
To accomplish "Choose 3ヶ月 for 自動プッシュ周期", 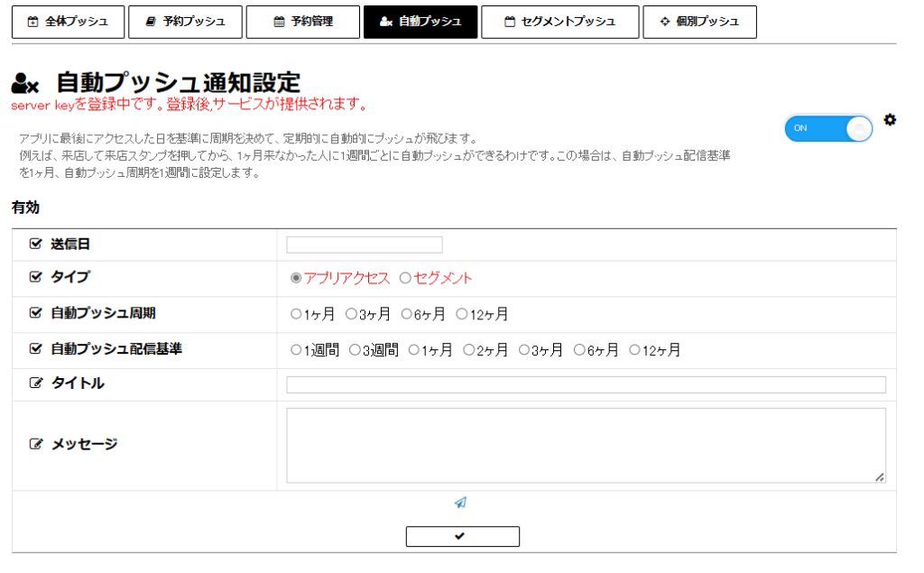I will tap(351, 314).
